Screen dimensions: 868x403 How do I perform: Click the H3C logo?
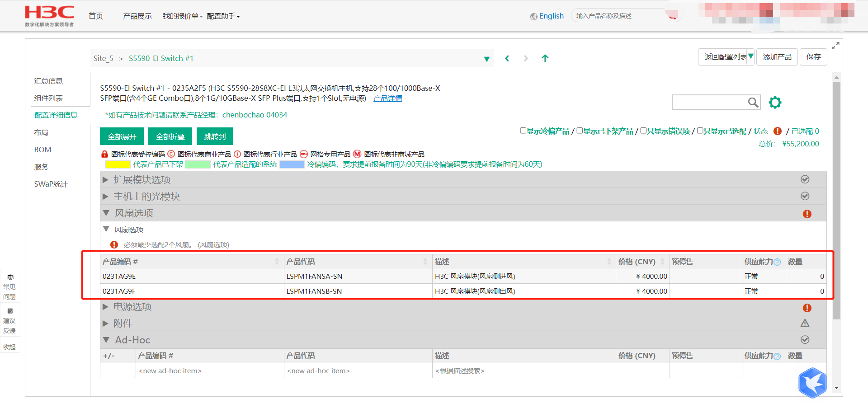pyautogui.click(x=49, y=16)
